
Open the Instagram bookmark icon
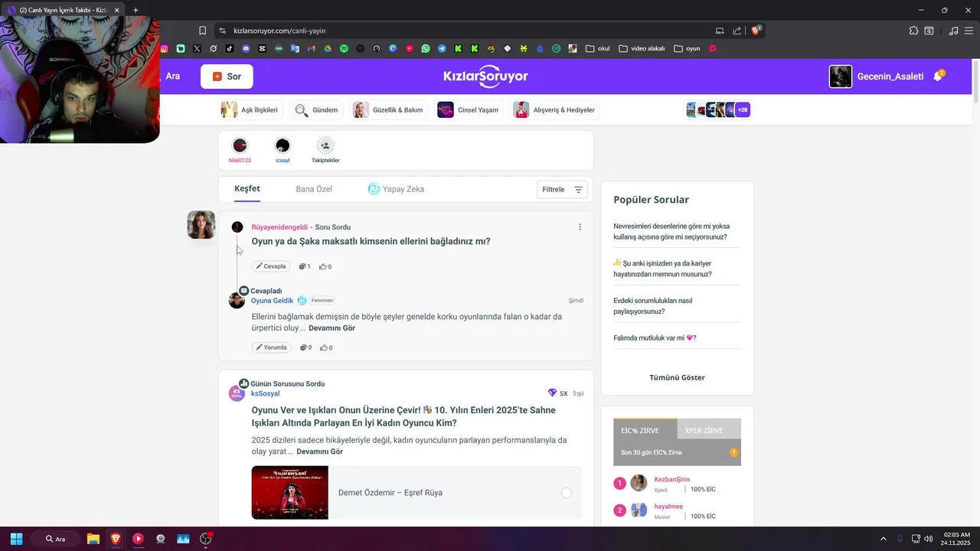[x=164, y=48]
